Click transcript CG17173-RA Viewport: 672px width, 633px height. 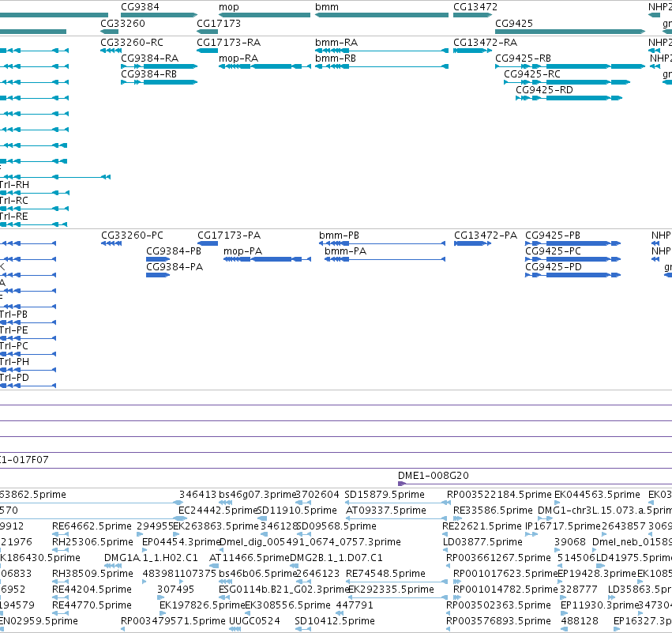coord(208,51)
